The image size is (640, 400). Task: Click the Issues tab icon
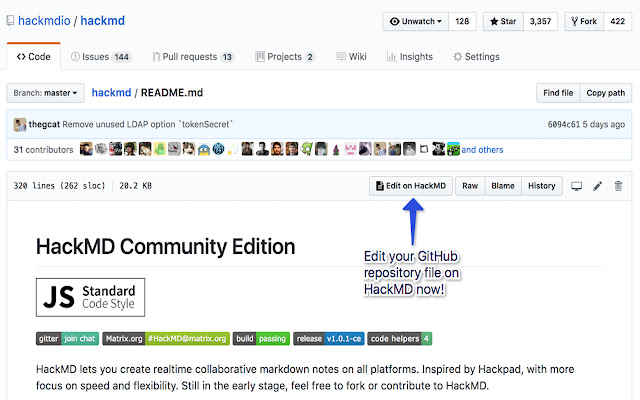[x=75, y=57]
